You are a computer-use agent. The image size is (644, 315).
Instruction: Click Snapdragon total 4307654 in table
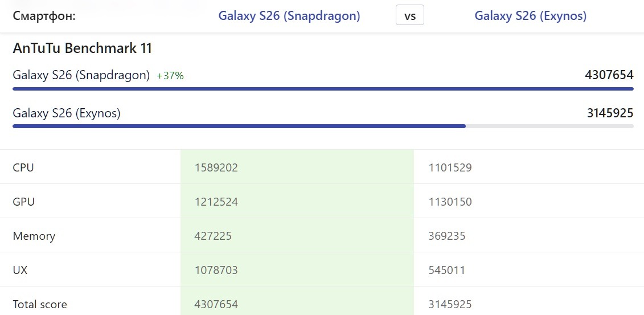pyautogui.click(x=216, y=304)
